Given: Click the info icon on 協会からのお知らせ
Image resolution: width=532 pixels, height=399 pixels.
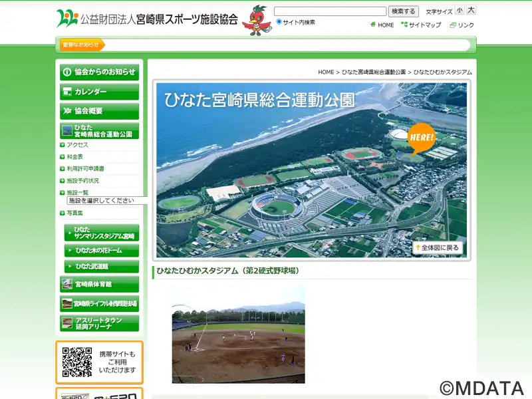Looking at the screenshot, I should pyautogui.click(x=67, y=72).
